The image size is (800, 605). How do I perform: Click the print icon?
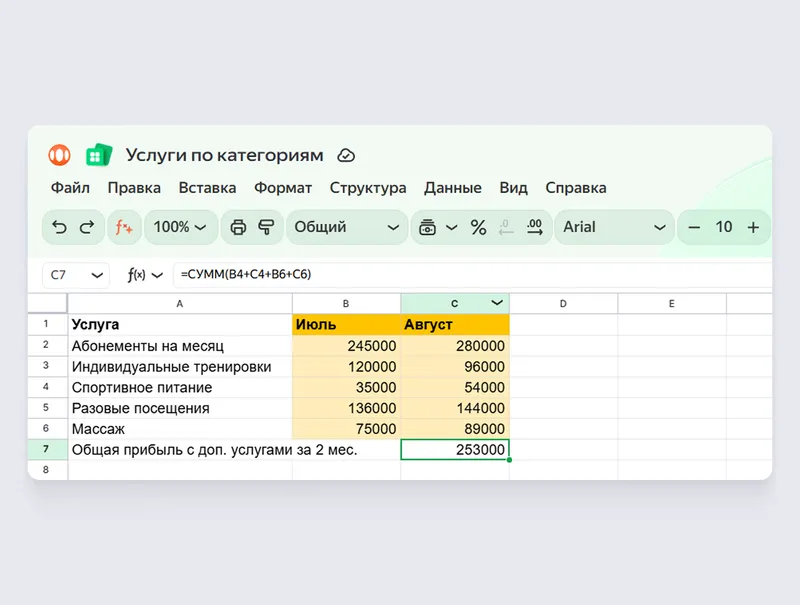point(238,227)
